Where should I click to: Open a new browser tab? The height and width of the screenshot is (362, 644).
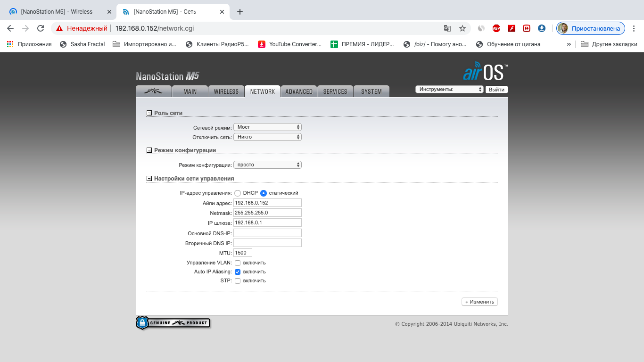point(240,12)
